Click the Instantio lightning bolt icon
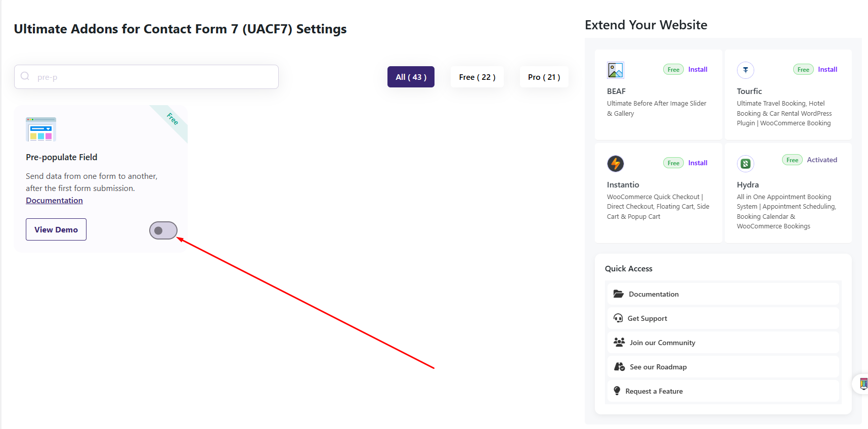Image resolution: width=868 pixels, height=429 pixels. pos(616,164)
